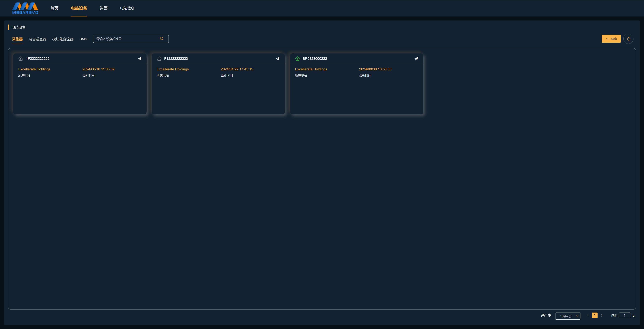Click the search magnifier icon
This screenshot has height=329, width=644.
click(162, 39)
